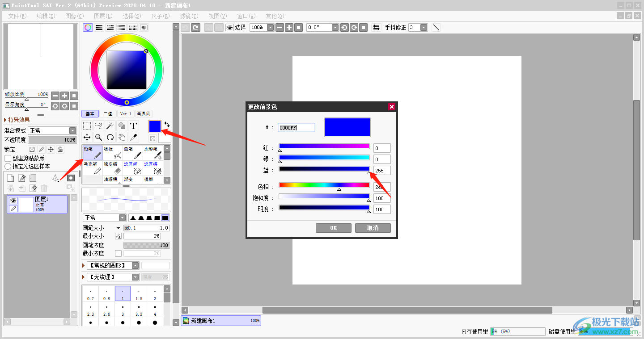This screenshot has width=644, height=339.
Task: Zoom in with navigator plus button
Action: [65, 96]
